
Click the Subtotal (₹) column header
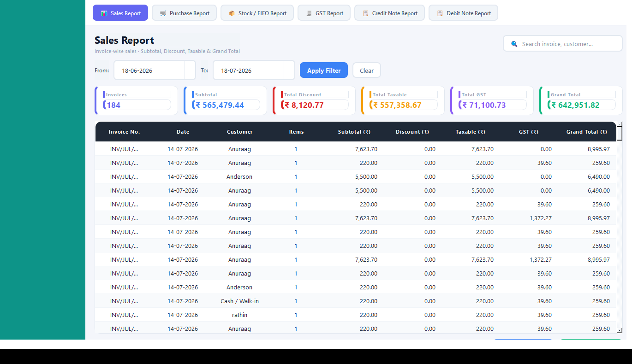tap(354, 132)
